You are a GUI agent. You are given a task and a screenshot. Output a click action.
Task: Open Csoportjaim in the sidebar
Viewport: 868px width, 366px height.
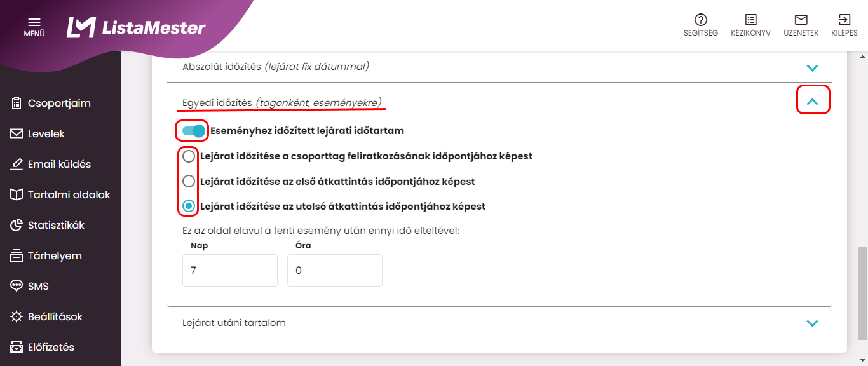point(59,104)
